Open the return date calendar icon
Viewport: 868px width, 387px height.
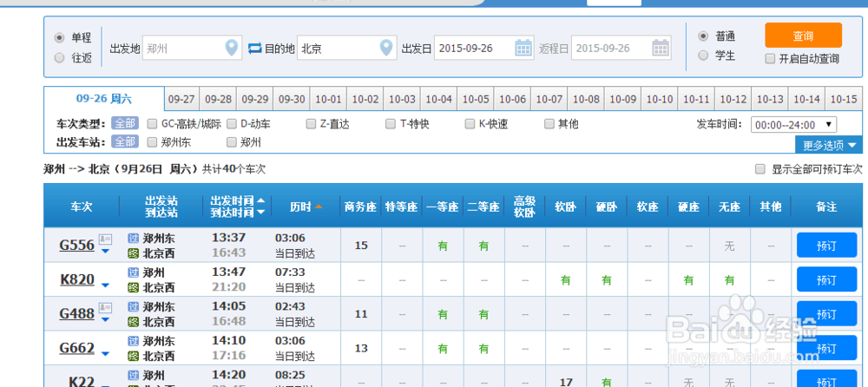(x=661, y=49)
